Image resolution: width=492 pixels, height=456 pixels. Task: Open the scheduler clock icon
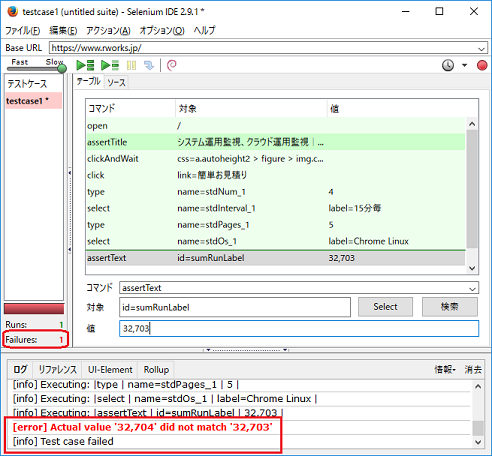[448, 65]
